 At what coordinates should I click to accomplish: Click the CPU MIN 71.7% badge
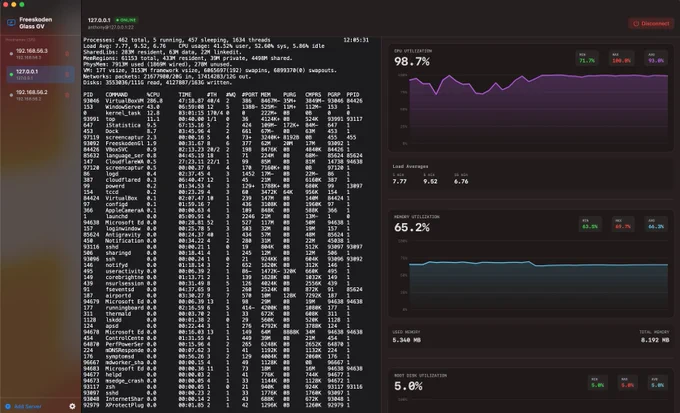coord(587,58)
